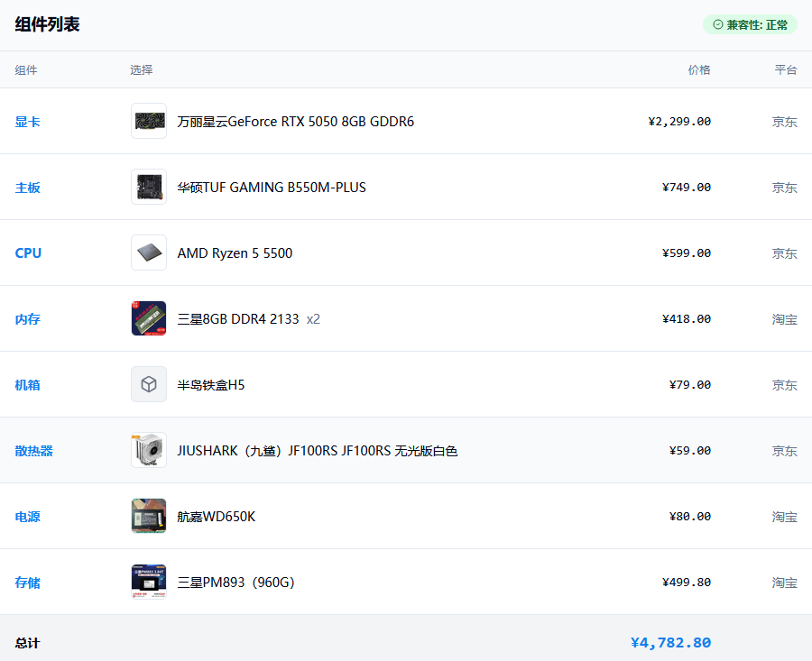
Task: Open the 存储 component category link
Action: pyautogui.click(x=27, y=583)
